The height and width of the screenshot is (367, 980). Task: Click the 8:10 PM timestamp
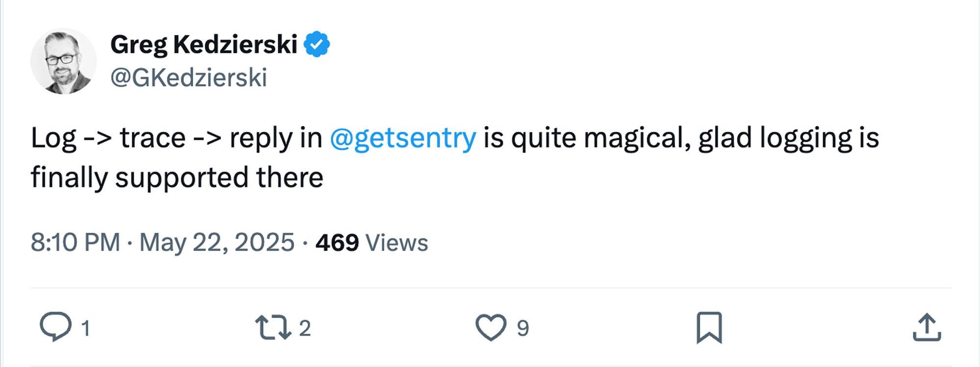coord(75,242)
